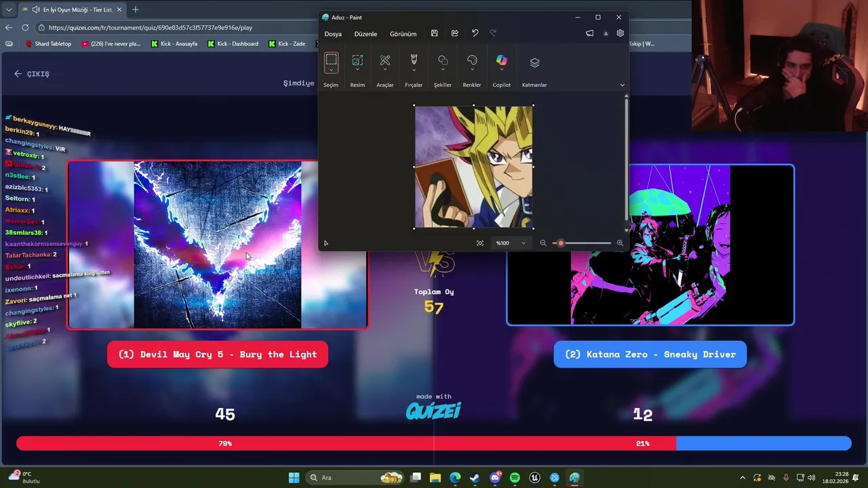Open the 23:28 clock and calendar
The image size is (868, 488).
[836, 478]
